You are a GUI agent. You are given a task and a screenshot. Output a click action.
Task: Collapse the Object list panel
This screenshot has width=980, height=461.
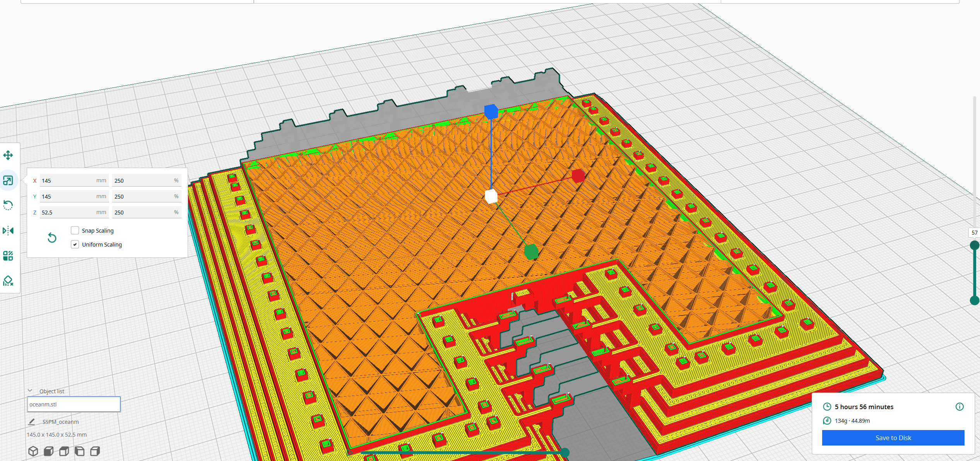click(30, 391)
